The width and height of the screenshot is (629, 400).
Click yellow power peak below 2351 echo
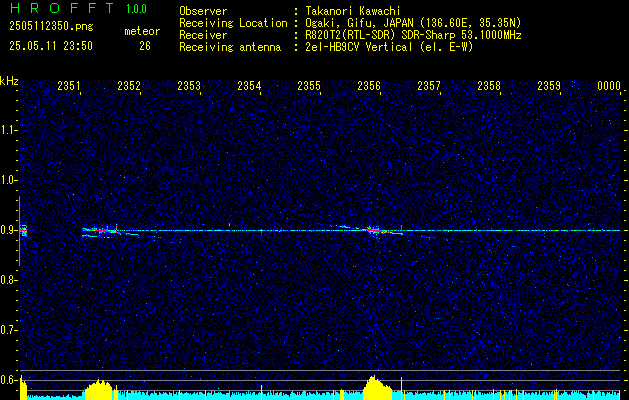[x=99, y=389]
